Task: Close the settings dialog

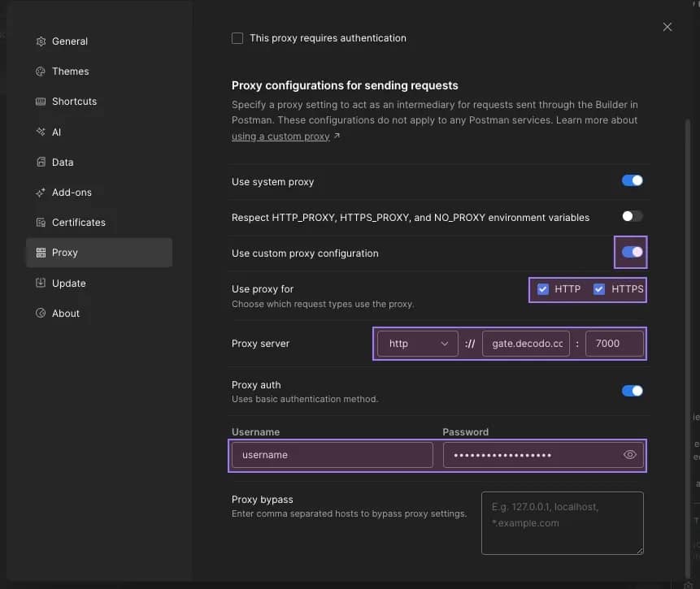Action: point(667,27)
